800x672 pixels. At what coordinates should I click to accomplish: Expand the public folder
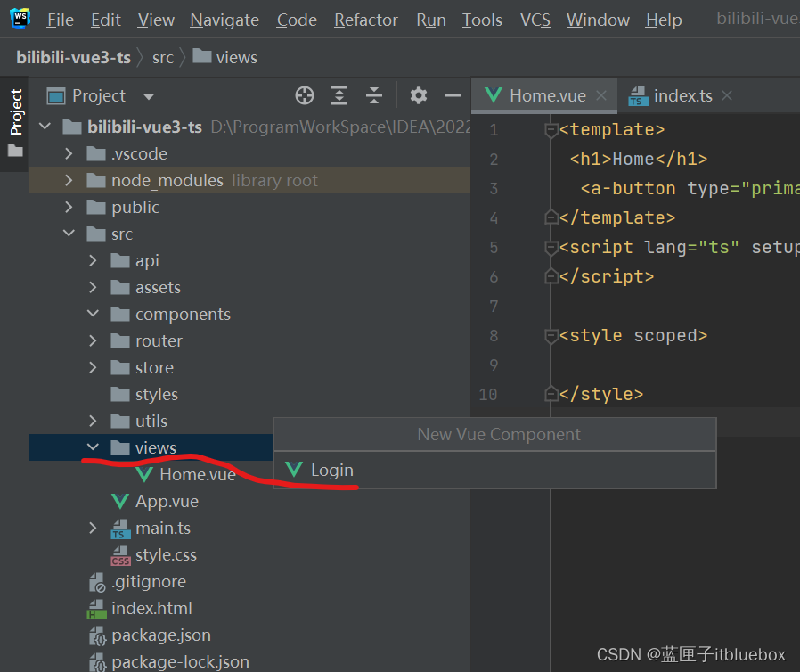(69, 207)
